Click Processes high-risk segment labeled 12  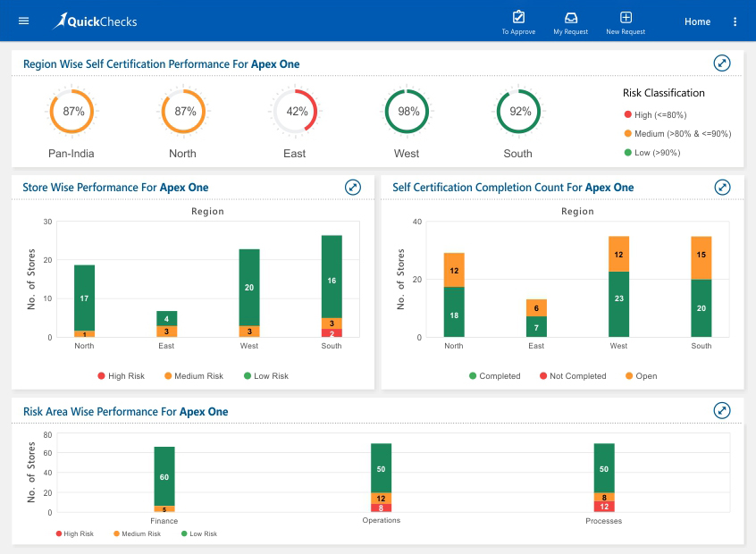tap(604, 507)
